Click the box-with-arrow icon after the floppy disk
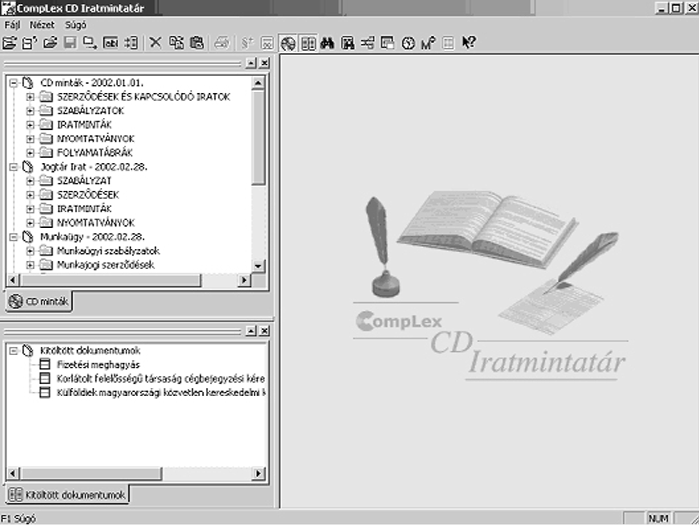Viewport: 699px width, 525px height. pyautogui.click(x=90, y=43)
